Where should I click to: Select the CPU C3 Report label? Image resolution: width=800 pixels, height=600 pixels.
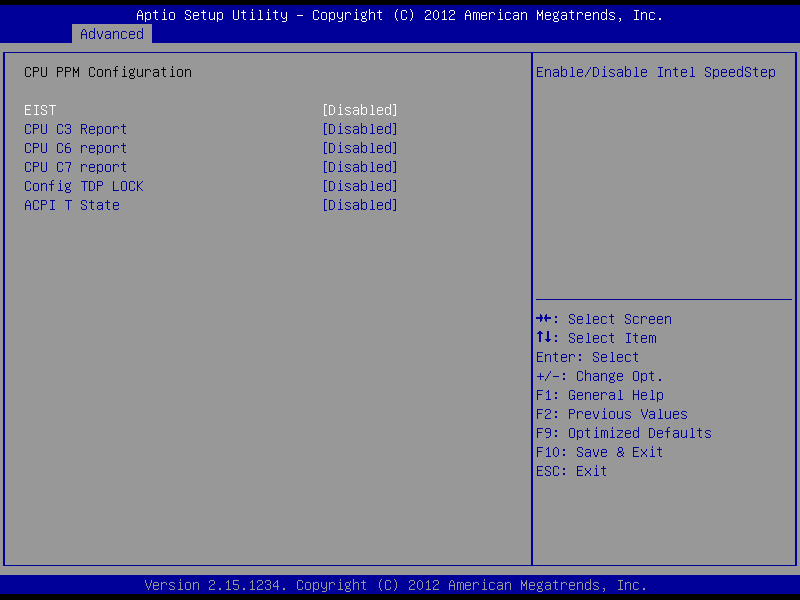pos(75,129)
